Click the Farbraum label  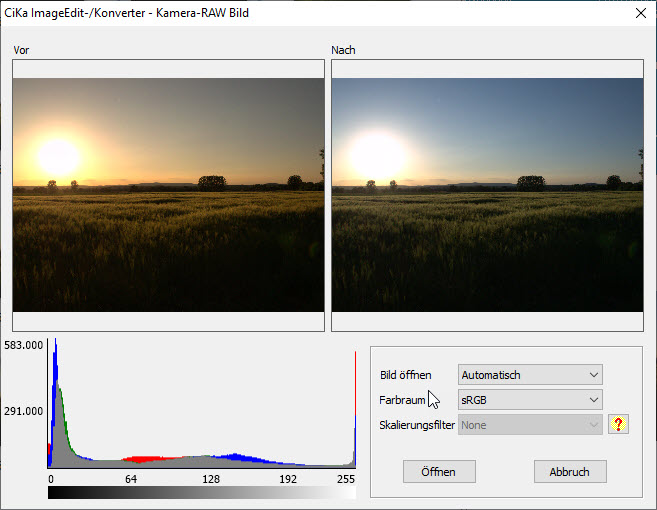tap(402, 400)
